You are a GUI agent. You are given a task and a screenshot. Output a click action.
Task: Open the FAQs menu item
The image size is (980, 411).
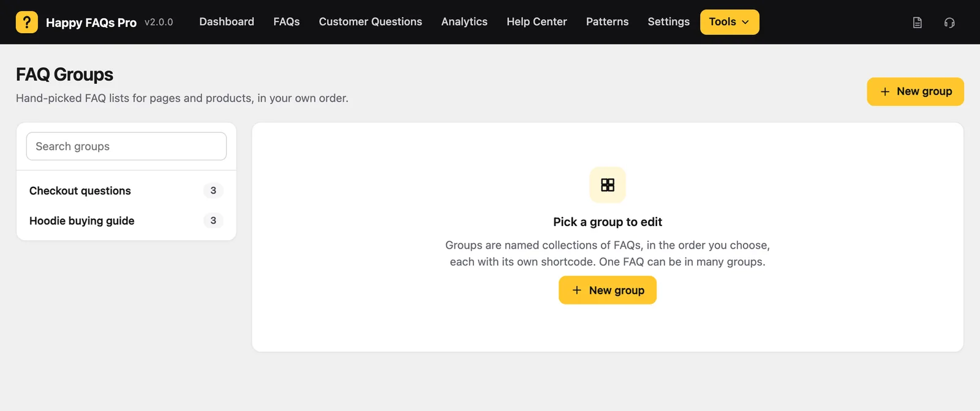(287, 22)
